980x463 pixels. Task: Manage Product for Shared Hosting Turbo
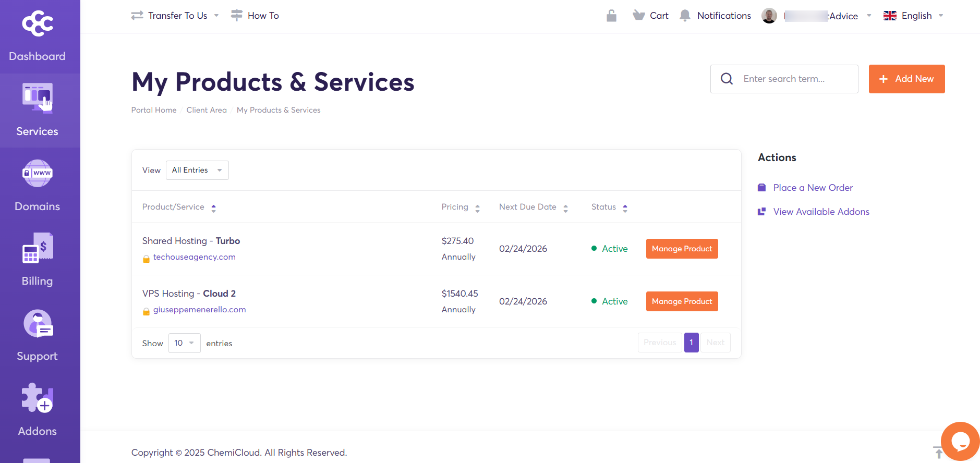[682, 249]
